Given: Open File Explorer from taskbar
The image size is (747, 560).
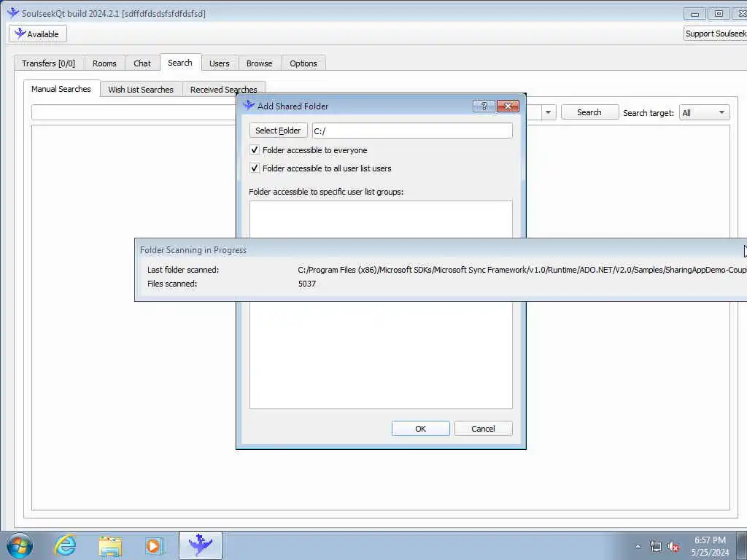Looking at the screenshot, I should [111, 546].
